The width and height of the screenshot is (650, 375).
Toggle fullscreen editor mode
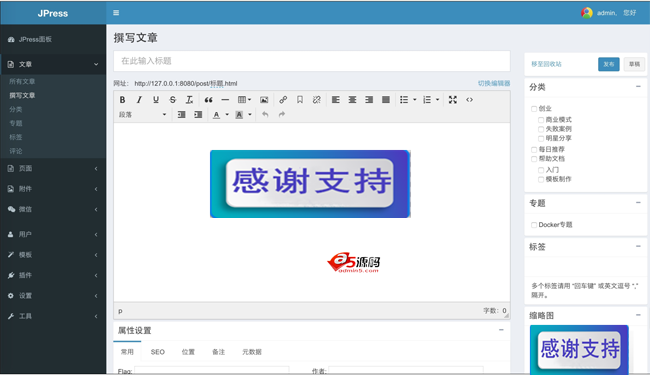tap(453, 100)
